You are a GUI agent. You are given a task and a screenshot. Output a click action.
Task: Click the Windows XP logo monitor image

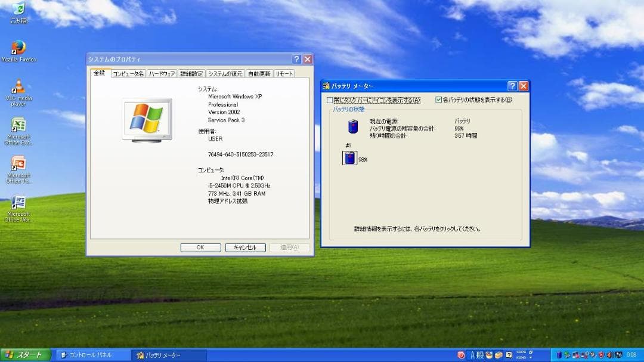[x=147, y=120]
